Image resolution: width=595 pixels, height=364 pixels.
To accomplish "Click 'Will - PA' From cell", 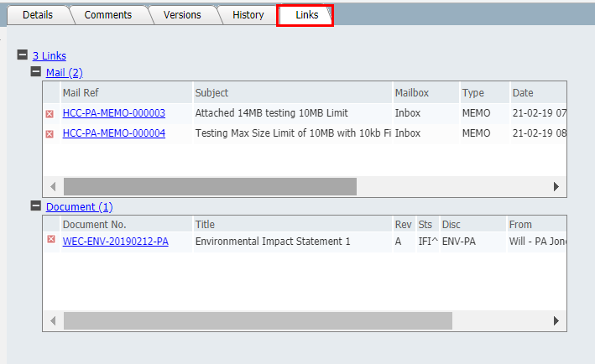I will [x=537, y=242].
